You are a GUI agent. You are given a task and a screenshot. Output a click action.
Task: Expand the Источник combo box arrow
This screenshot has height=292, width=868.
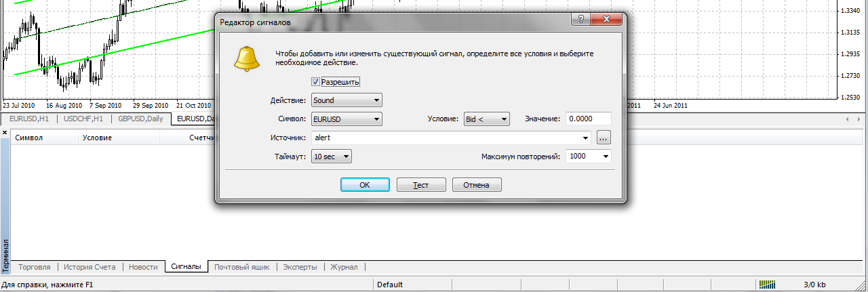[x=587, y=138]
